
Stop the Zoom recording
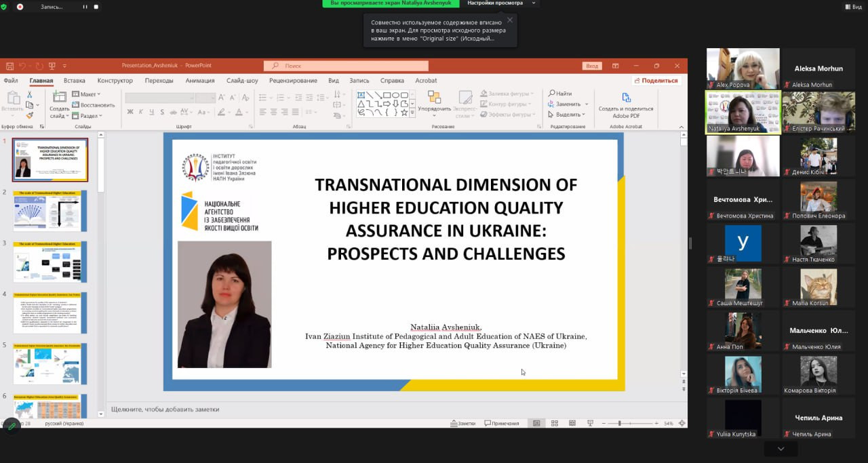coord(96,7)
